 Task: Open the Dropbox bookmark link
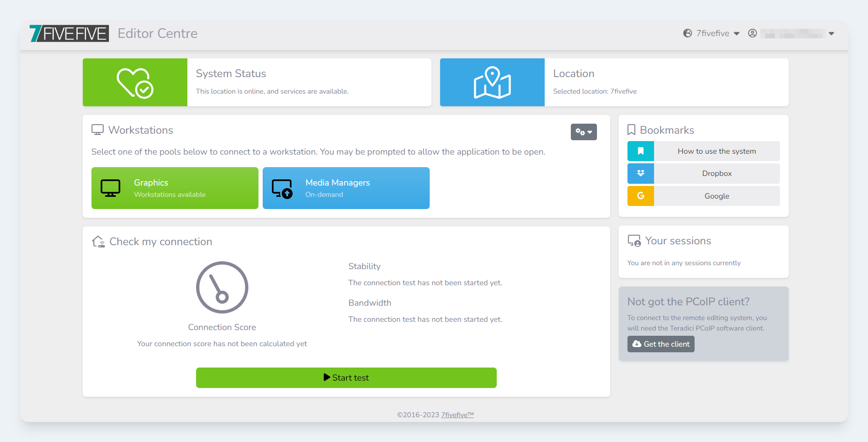pyautogui.click(x=716, y=173)
